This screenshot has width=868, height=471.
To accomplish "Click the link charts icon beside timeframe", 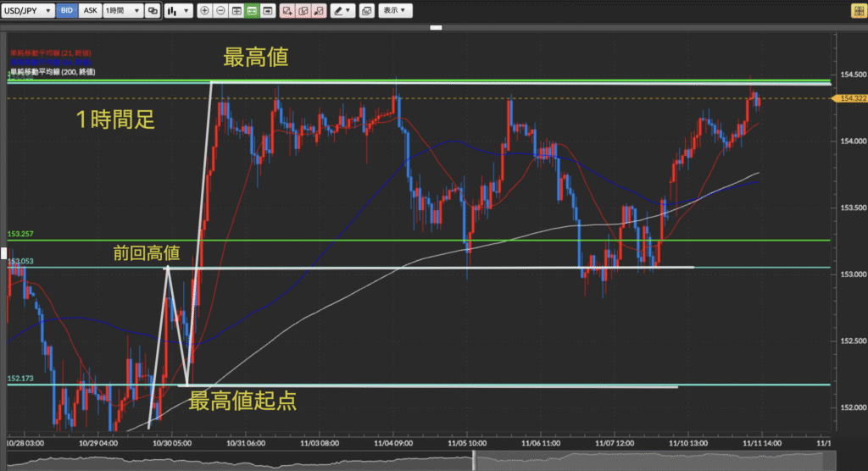I will click(153, 11).
